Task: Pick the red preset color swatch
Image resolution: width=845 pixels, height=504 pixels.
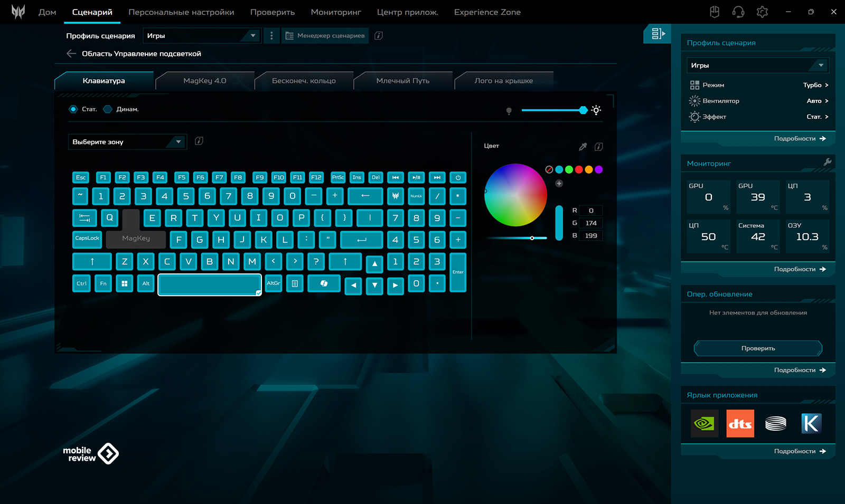Action: point(579,169)
